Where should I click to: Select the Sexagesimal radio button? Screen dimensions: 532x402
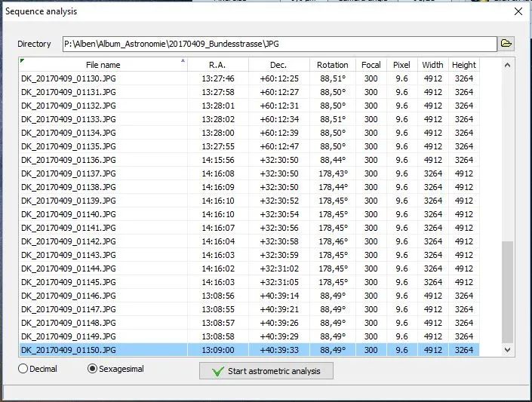(93, 370)
